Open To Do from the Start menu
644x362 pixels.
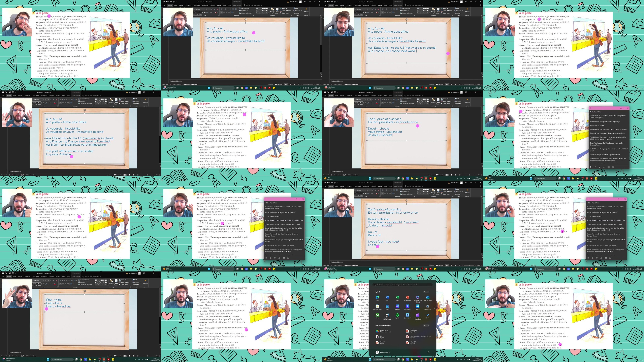(x=428, y=316)
